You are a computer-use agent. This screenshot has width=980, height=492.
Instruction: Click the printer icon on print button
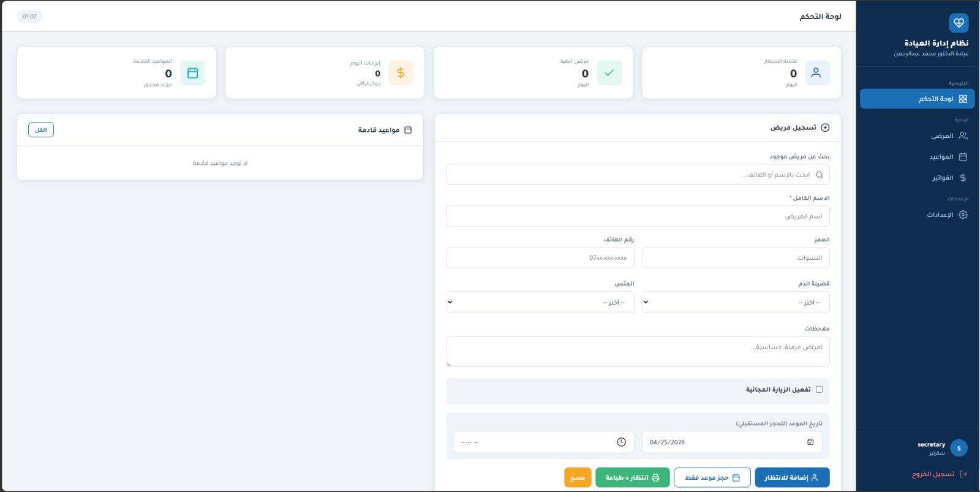[655, 477]
